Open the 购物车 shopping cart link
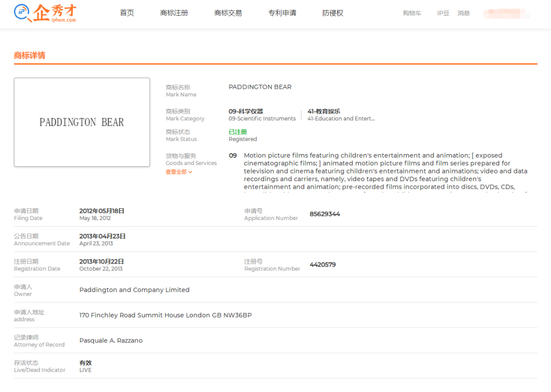551x392 pixels. (412, 13)
